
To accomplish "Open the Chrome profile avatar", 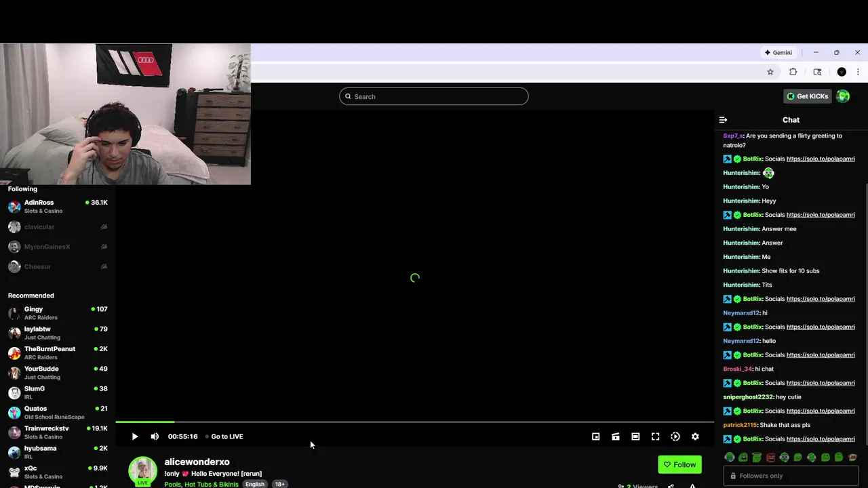I will (x=842, y=72).
